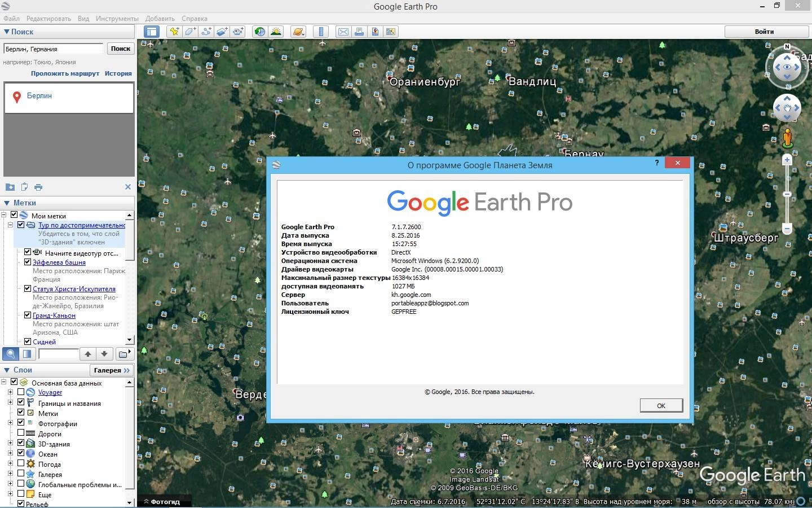The width and height of the screenshot is (812, 508).
Task: Click the История link
Action: (118, 73)
